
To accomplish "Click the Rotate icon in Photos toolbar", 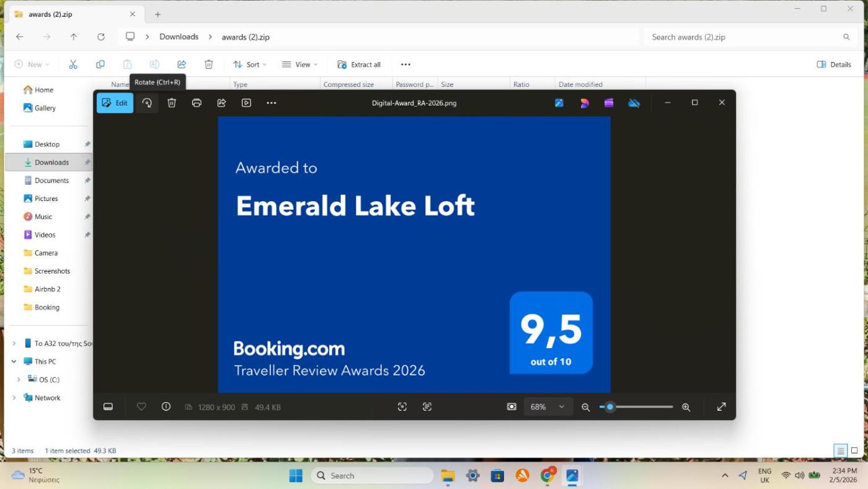I will (147, 103).
